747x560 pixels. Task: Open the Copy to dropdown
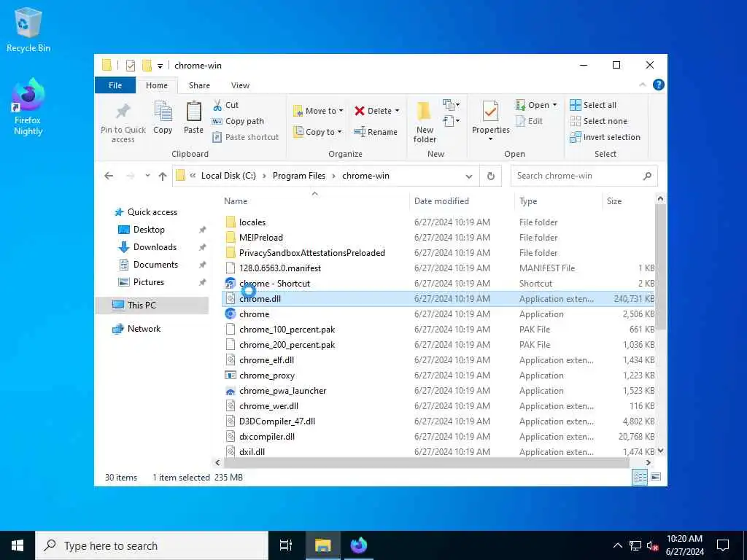tap(318, 132)
